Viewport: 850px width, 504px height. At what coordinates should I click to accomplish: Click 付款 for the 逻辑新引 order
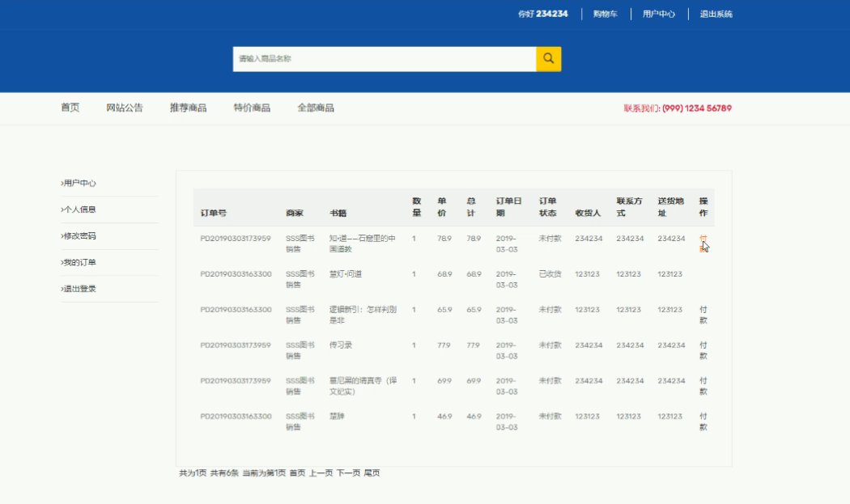(x=703, y=315)
